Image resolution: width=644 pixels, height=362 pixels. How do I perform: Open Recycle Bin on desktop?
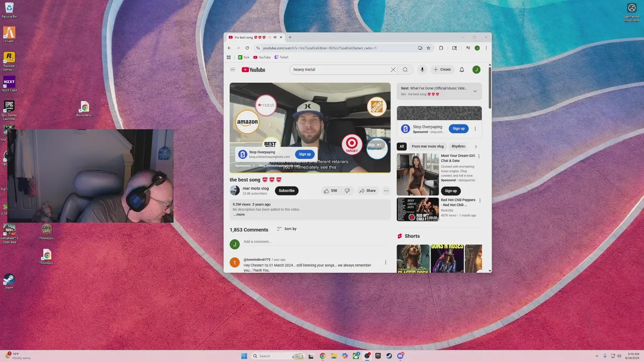point(9,10)
